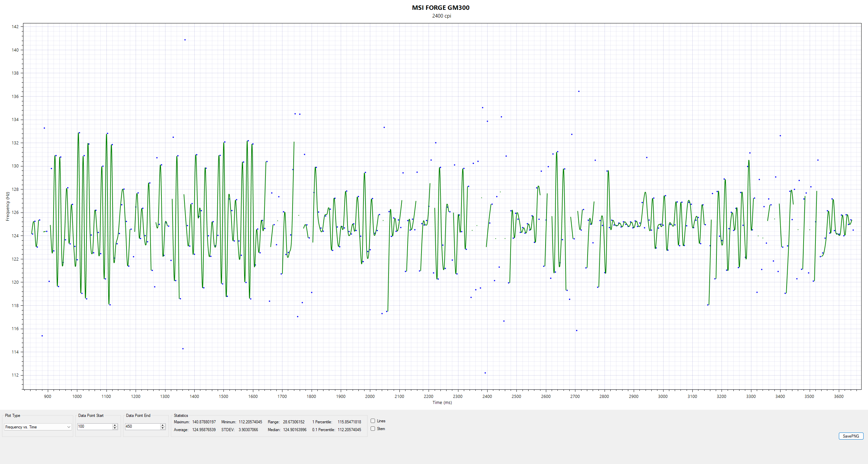Click the MSI FORGE GM300 chart title

(x=440, y=7)
